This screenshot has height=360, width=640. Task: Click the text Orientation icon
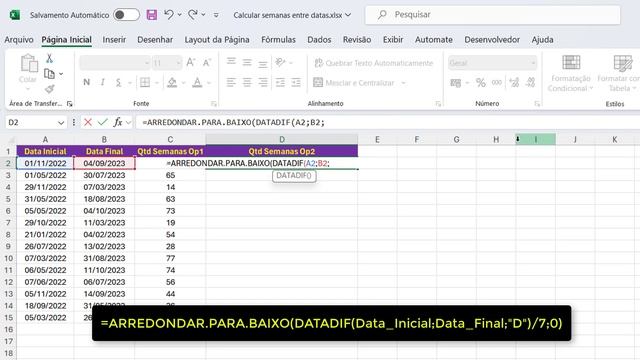(x=280, y=62)
